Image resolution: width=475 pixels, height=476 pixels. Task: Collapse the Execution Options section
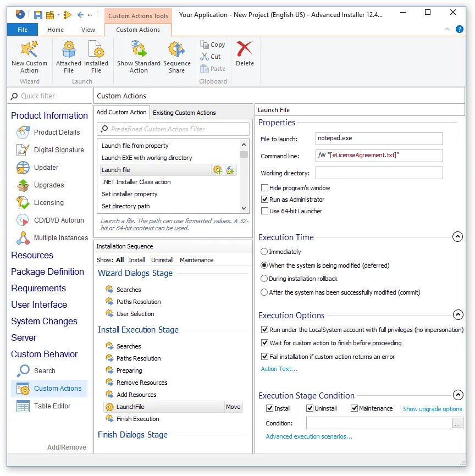458,315
